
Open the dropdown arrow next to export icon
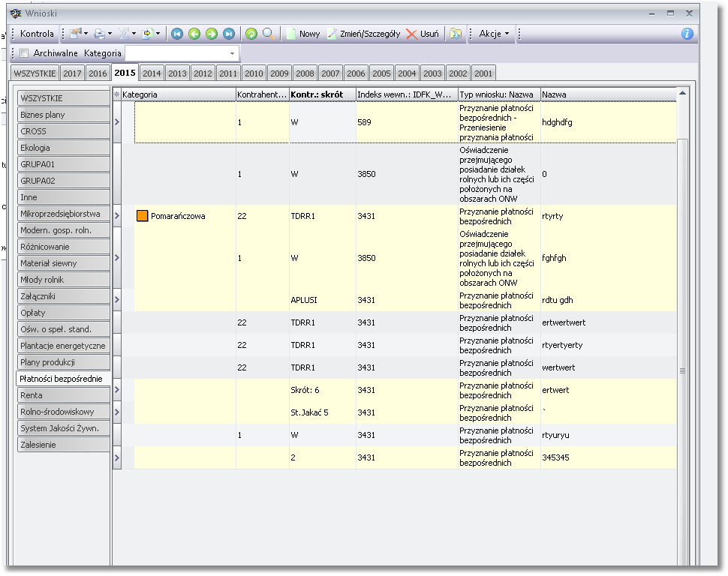[x=158, y=34]
